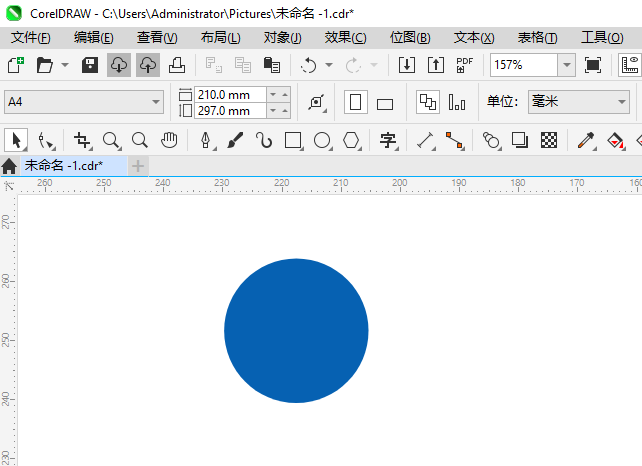
Task: Select the Polygon tool
Action: pyautogui.click(x=351, y=140)
